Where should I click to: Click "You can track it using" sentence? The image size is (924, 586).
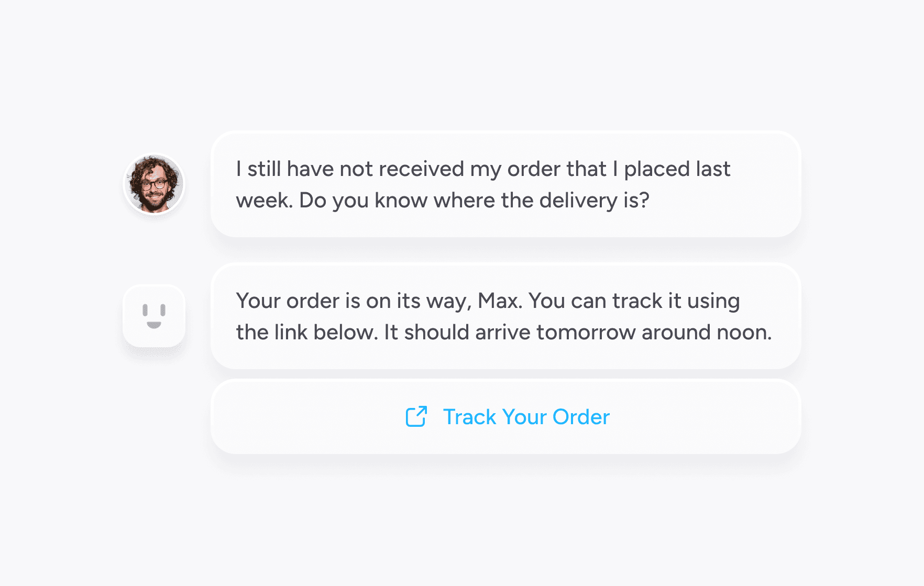coord(634,301)
